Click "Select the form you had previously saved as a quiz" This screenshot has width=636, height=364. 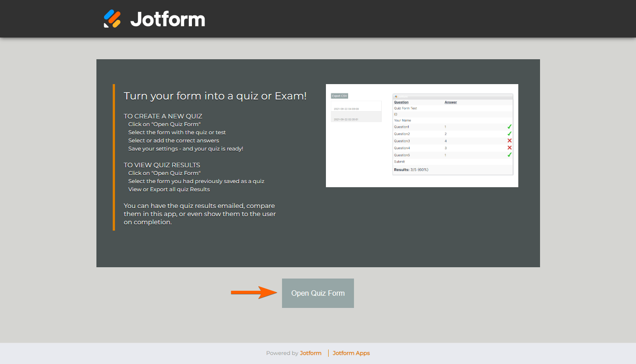196,181
